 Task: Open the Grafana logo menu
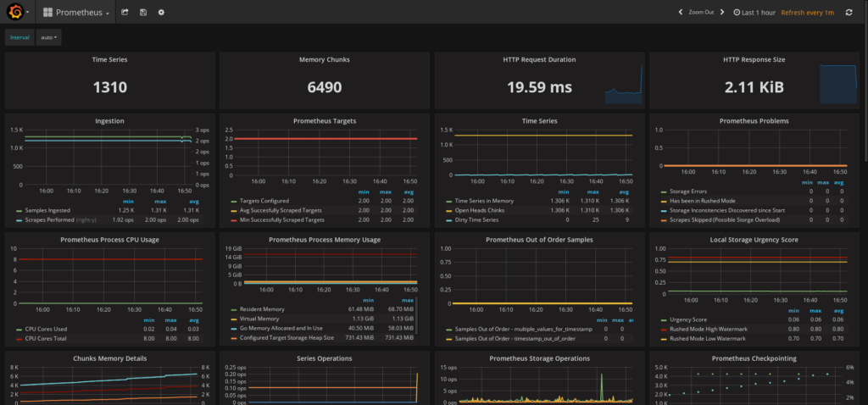pos(15,12)
